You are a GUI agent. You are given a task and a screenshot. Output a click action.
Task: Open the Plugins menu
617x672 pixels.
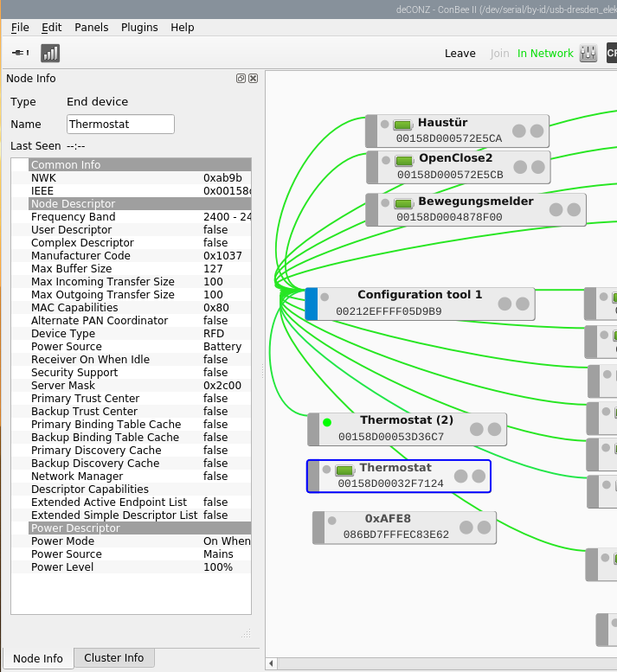coord(139,28)
